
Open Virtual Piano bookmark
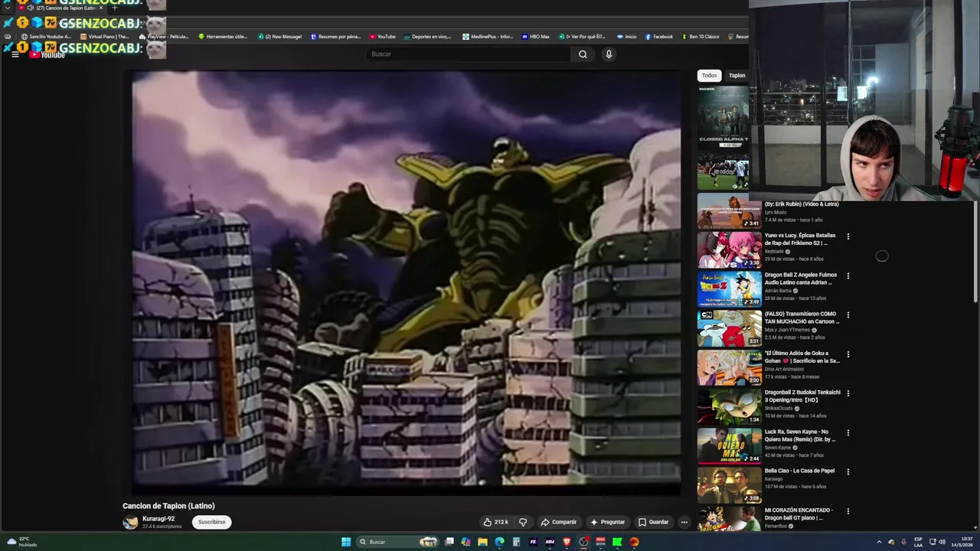click(105, 37)
